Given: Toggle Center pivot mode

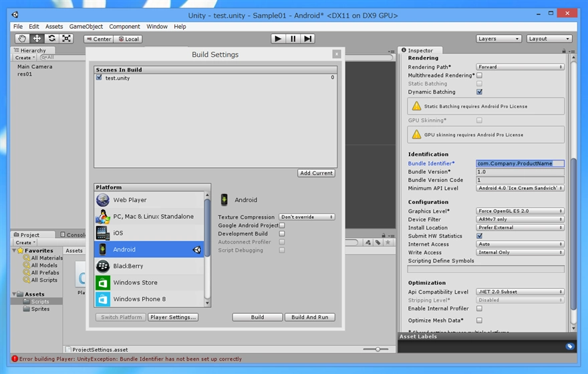Looking at the screenshot, I should [99, 39].
